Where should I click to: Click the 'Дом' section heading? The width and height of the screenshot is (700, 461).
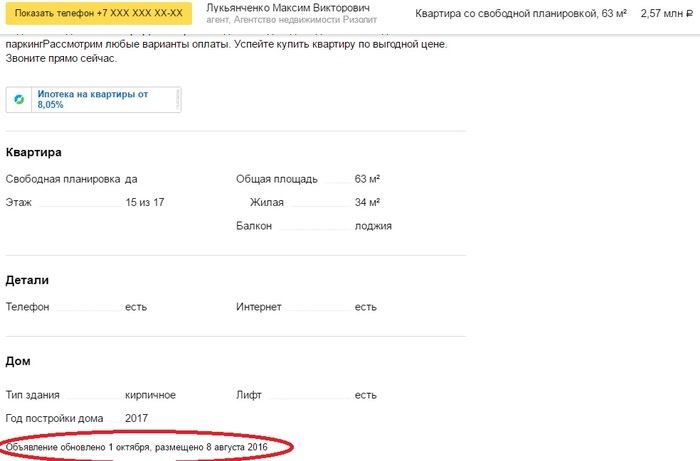[x=18, y=361]
